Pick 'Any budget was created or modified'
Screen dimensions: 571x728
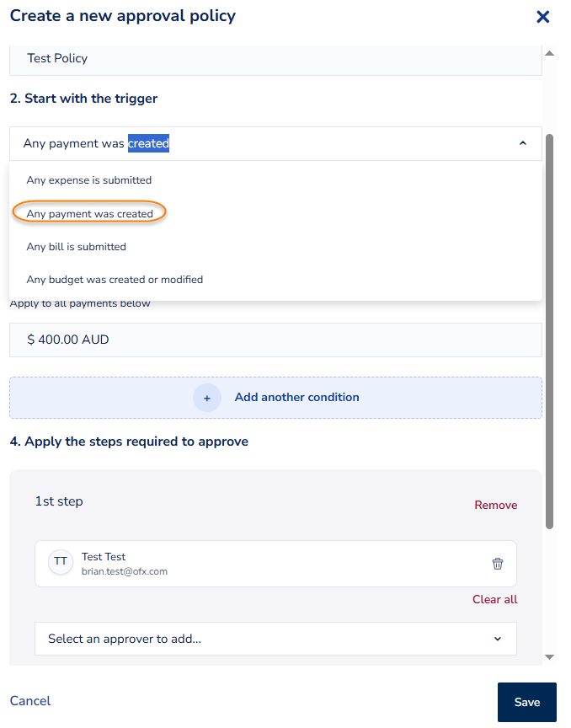point(115,280)
